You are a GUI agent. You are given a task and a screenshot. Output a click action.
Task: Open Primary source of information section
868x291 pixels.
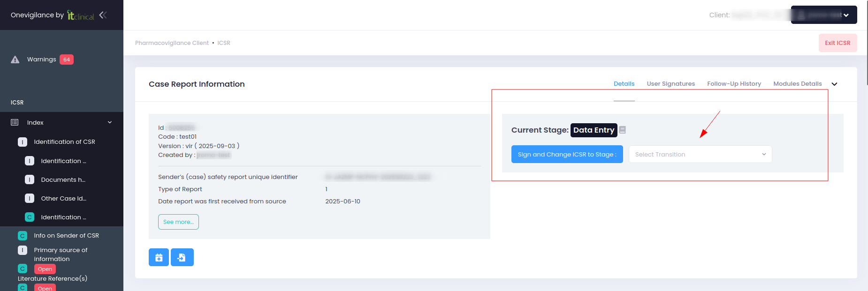tap(61, 254)
